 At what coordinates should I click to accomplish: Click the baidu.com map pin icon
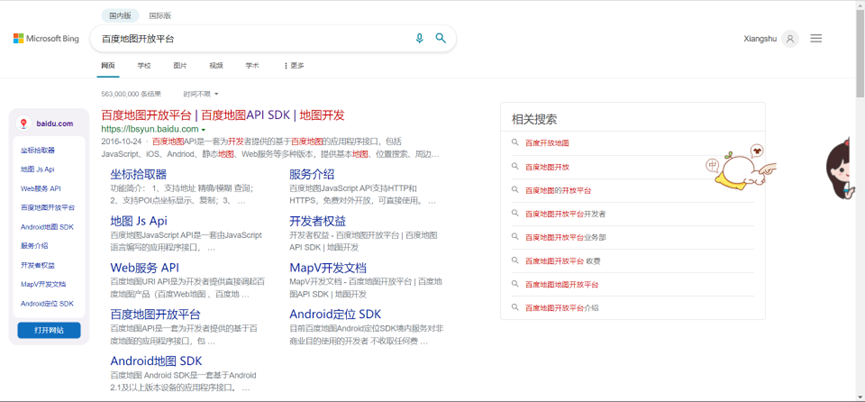(x=23, y=124)
